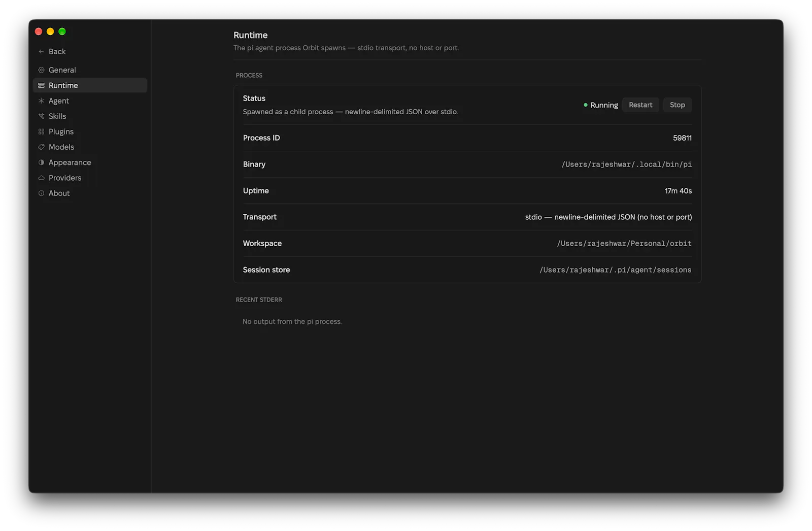Click 'No output from the pi process.'
Screen dimensions: 812x531
[x=292, y=322]
